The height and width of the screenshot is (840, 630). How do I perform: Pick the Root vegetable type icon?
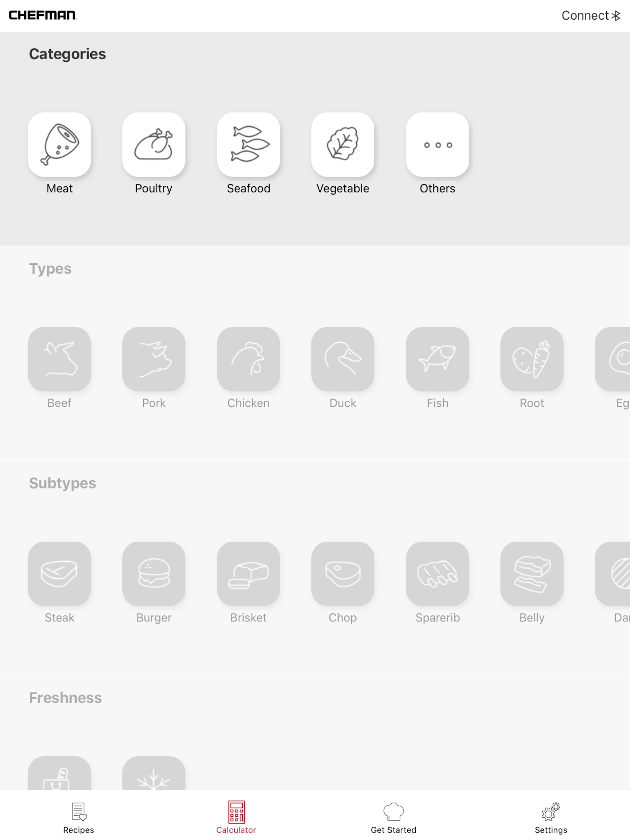point(531,359)
